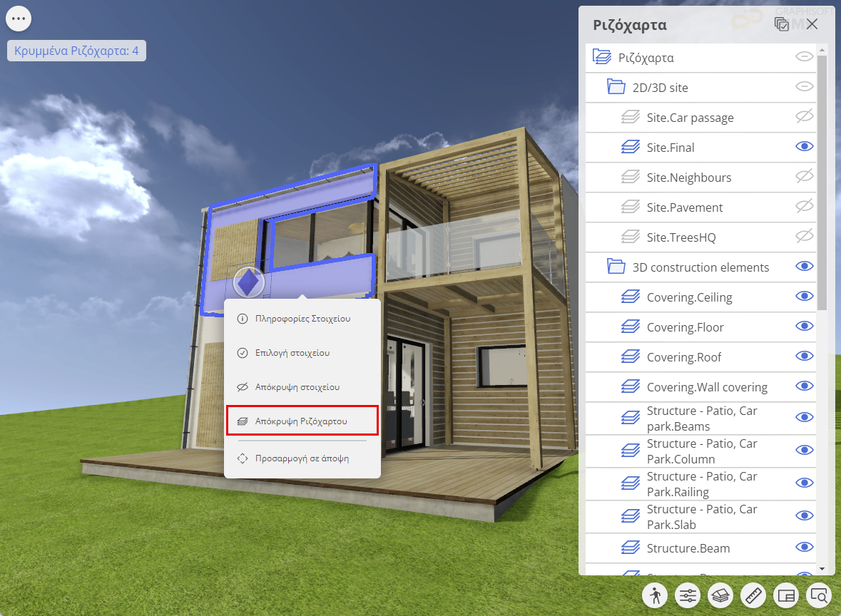841x616 pixels.
Task: Choose Πληροφορίες Στοιχείου from context menu
Action: [302, 319]
